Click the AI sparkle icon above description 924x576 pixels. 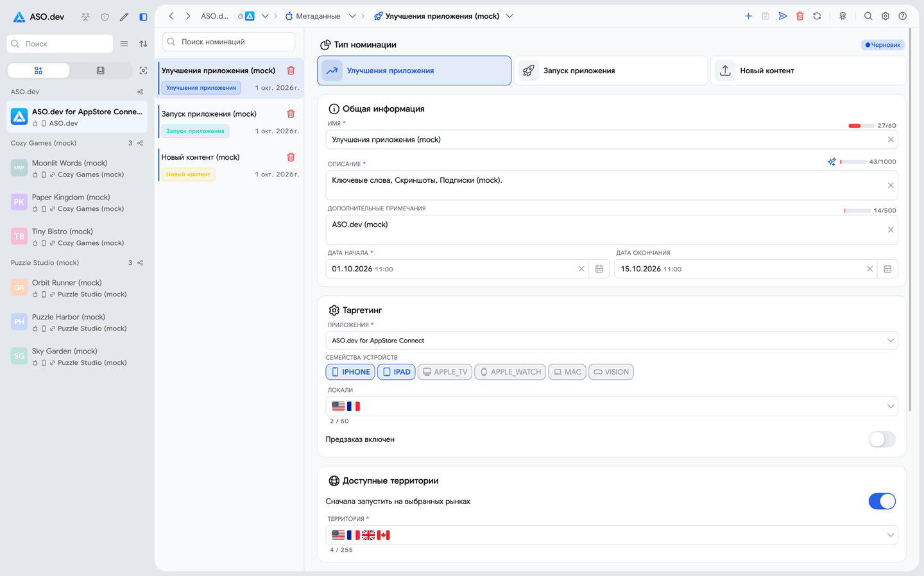[832, 162]
